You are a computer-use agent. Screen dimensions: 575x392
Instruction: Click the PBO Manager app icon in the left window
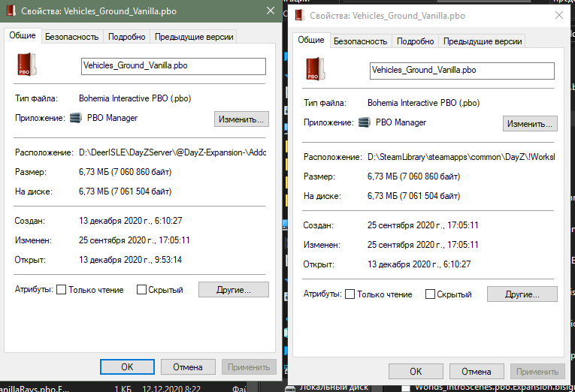76,118
